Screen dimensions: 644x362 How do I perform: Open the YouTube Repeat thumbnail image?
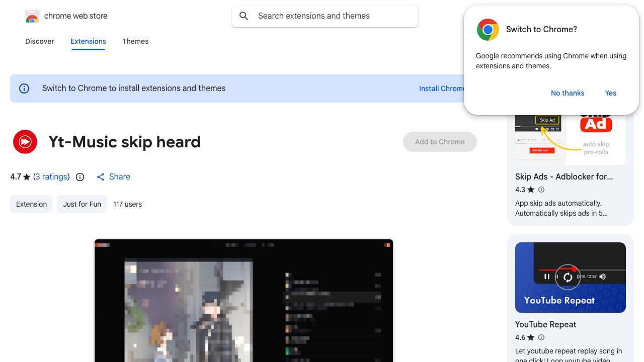(x=571, y=278)
